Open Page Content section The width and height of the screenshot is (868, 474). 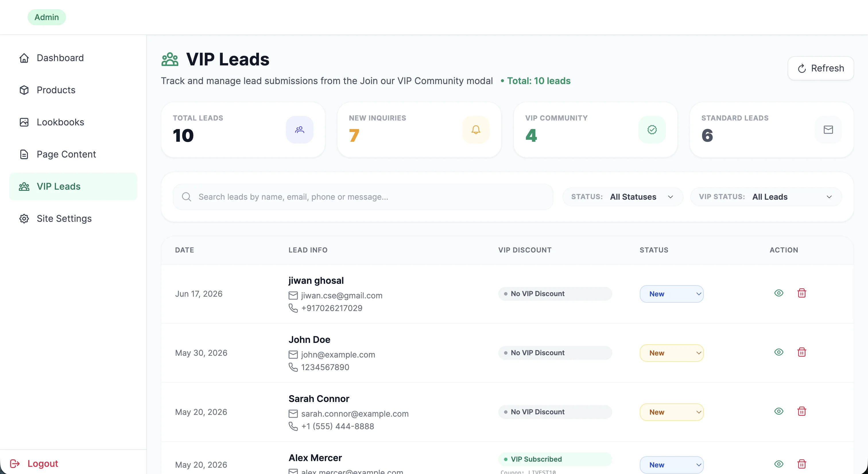(x=73, y=154)
